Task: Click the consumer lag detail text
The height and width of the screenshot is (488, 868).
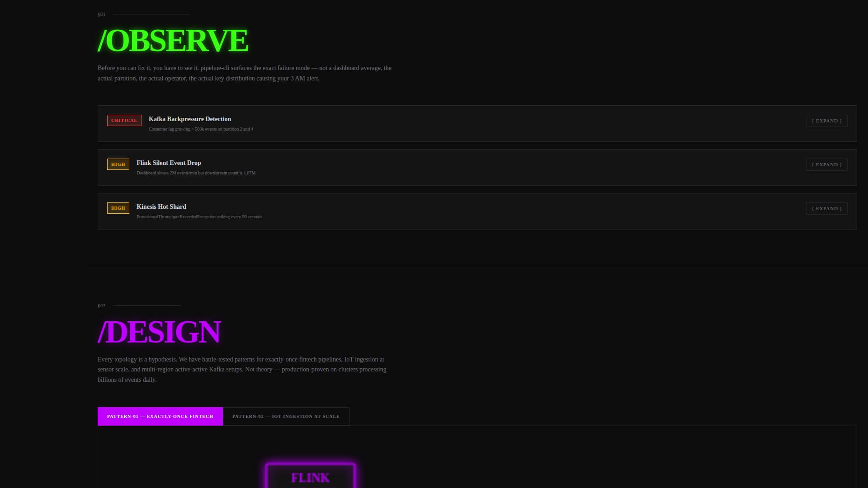Action: click(200, 129)
